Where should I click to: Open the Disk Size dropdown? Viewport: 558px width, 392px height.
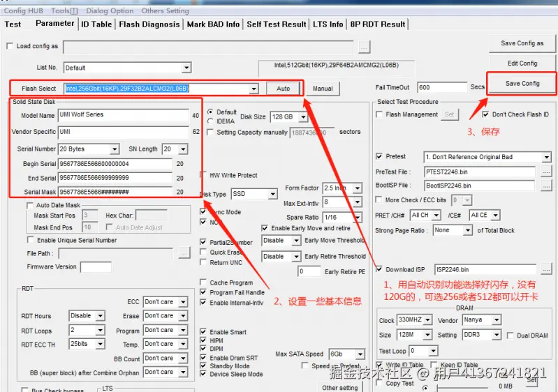point(303,116)
